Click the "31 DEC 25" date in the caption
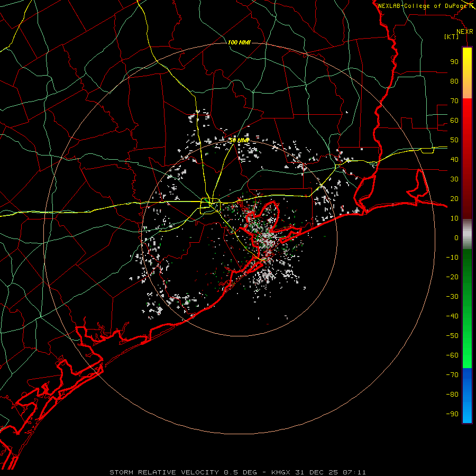 316,472
